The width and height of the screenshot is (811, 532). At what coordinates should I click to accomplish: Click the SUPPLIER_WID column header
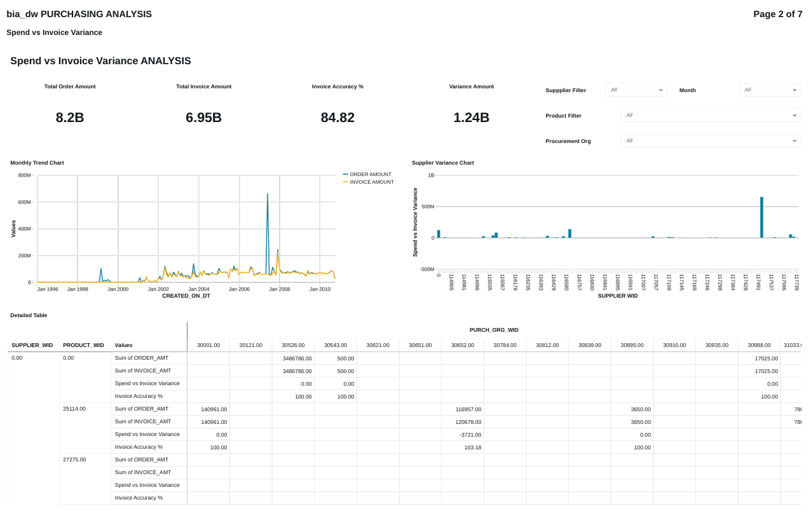click(32, 346)
